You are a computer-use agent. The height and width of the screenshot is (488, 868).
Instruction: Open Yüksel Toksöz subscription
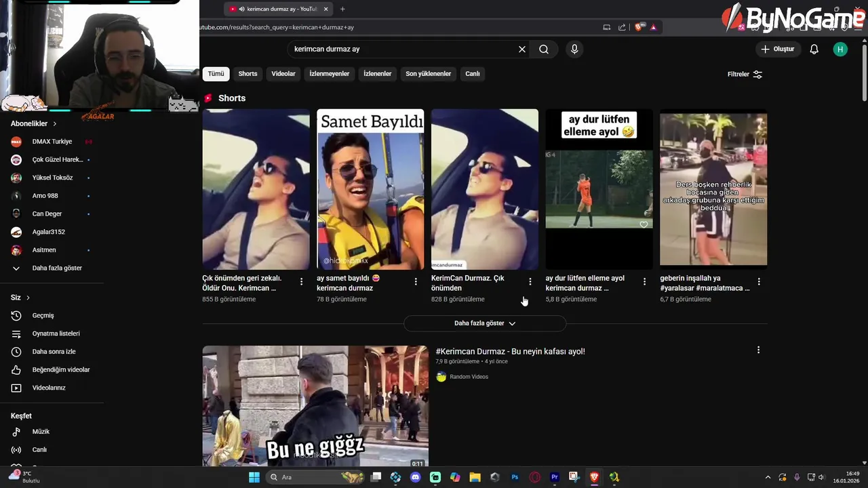coord(52,178)
